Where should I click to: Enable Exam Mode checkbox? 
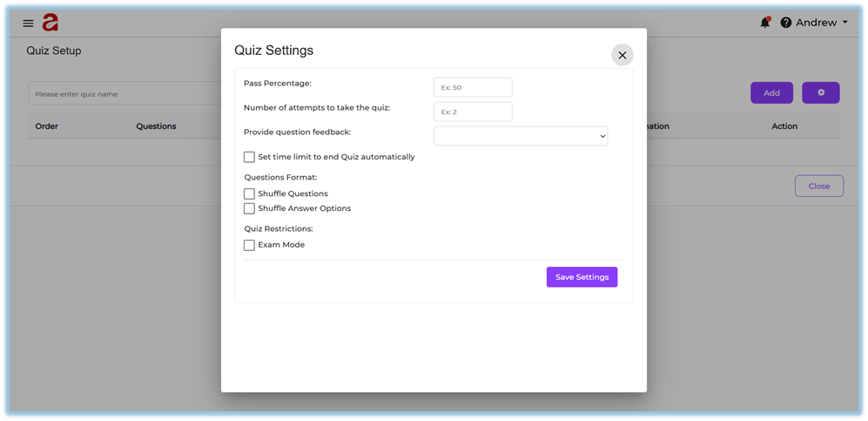pos(250,245)
